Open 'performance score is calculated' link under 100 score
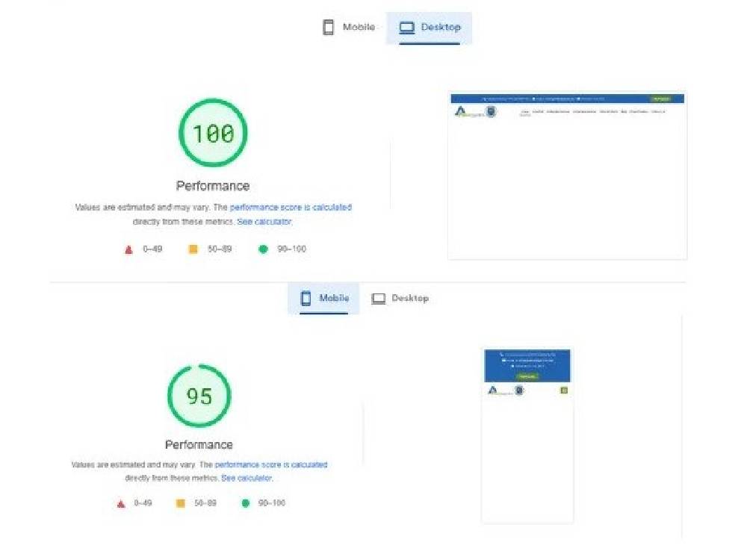747x560 pixels. point(291,208)
